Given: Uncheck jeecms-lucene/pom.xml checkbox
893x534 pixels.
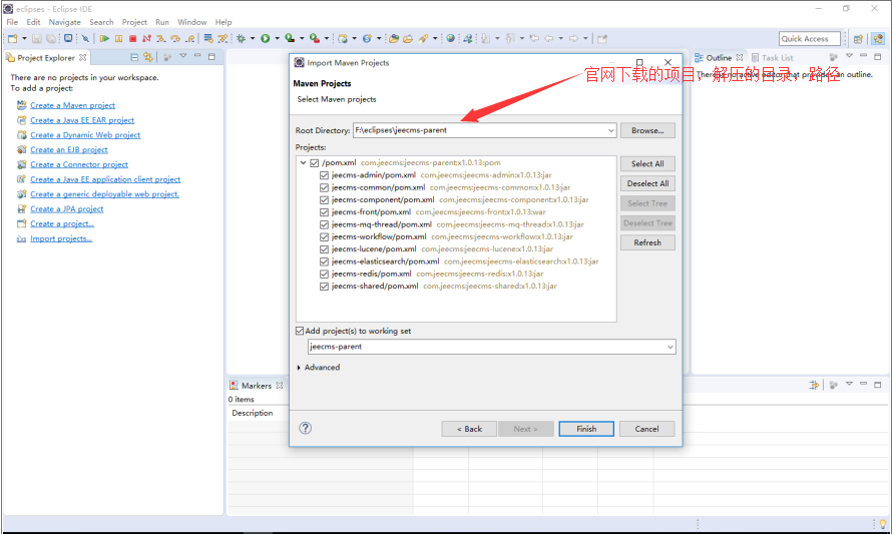Looking at the screenshot, I should click(x=324, y=249).
